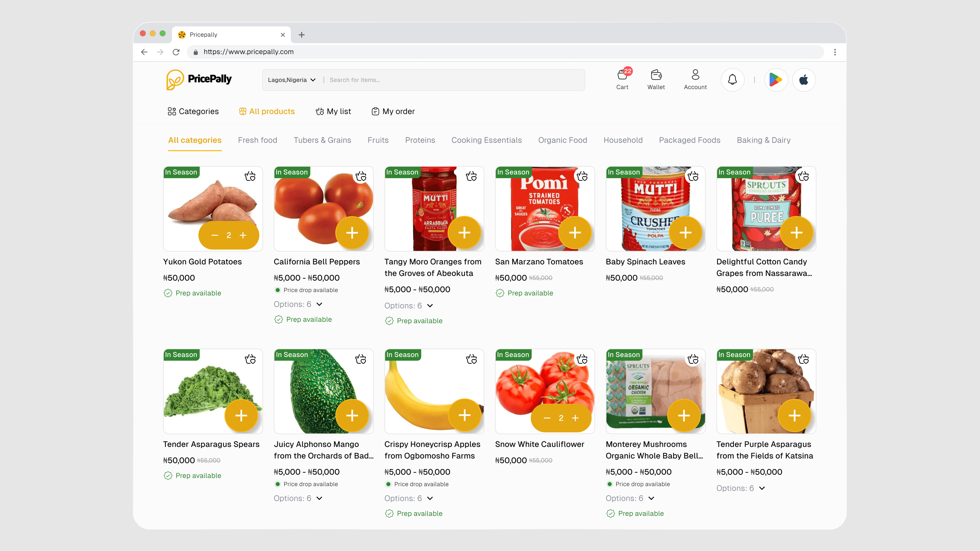Screen dimensions: 980x551
Task: Open My list page
Action: 333,111
